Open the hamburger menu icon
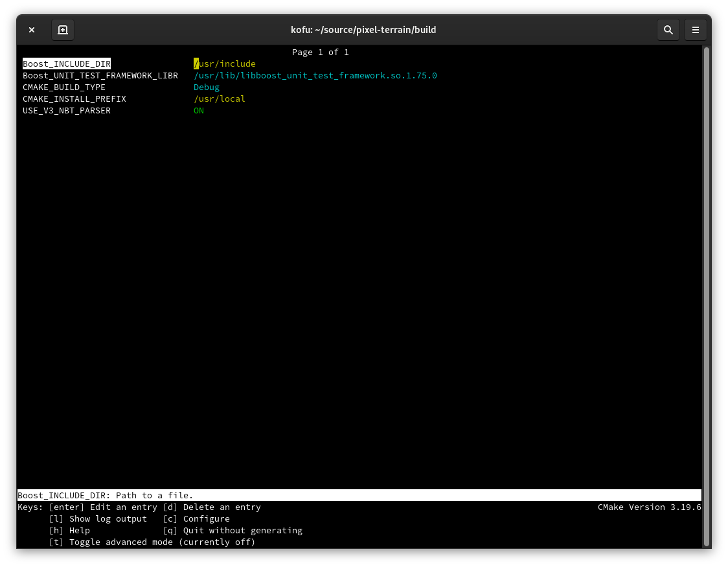The image size is (728, 567). point(696,30)
